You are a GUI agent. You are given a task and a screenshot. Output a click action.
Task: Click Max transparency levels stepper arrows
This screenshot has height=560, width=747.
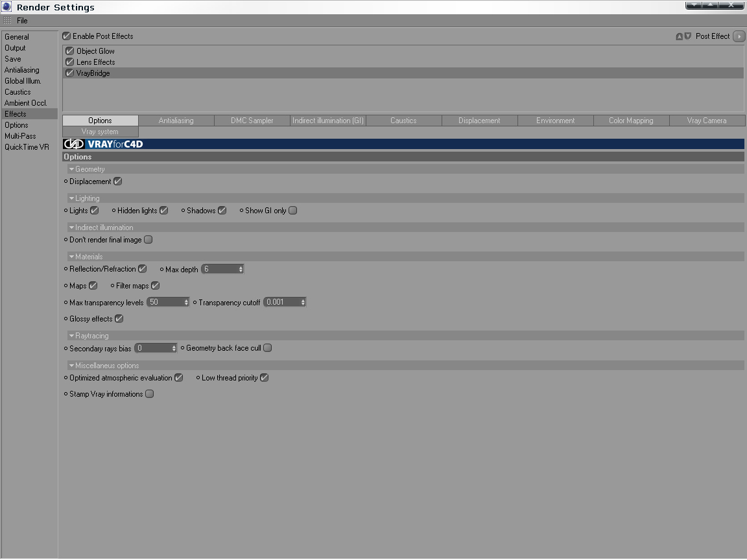(x=186, y=303)
